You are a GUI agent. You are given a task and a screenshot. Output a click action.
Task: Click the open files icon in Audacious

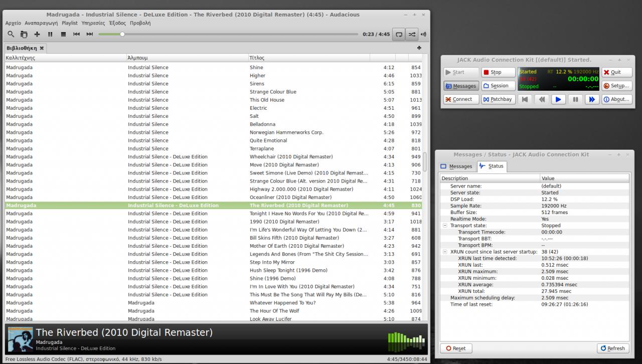point(24,34)
